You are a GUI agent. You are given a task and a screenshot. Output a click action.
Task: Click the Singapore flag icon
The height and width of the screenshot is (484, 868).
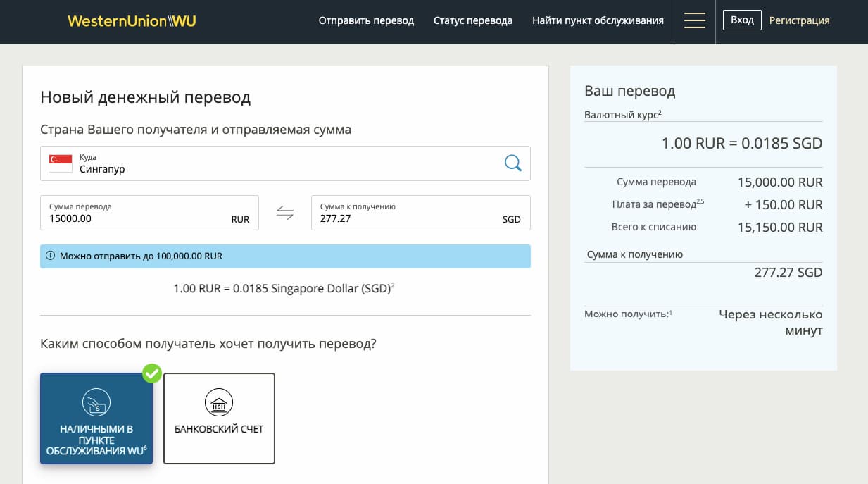pos(60,162)
